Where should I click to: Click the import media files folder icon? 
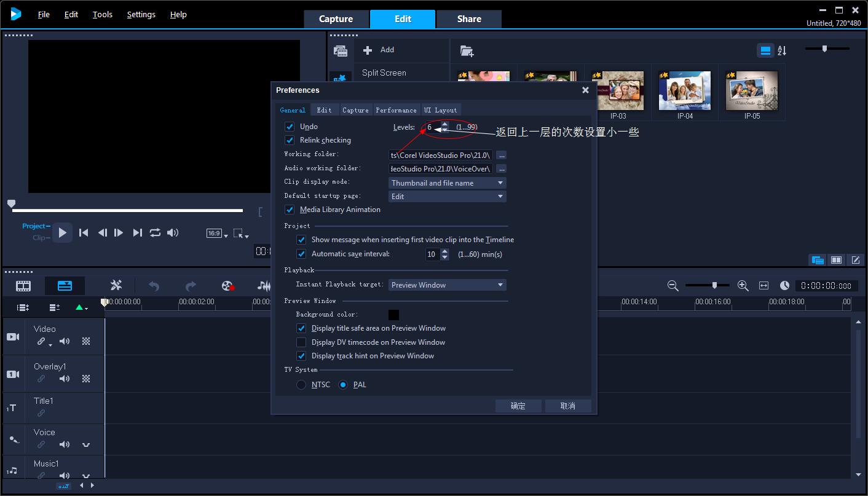[x=467, y=51]
